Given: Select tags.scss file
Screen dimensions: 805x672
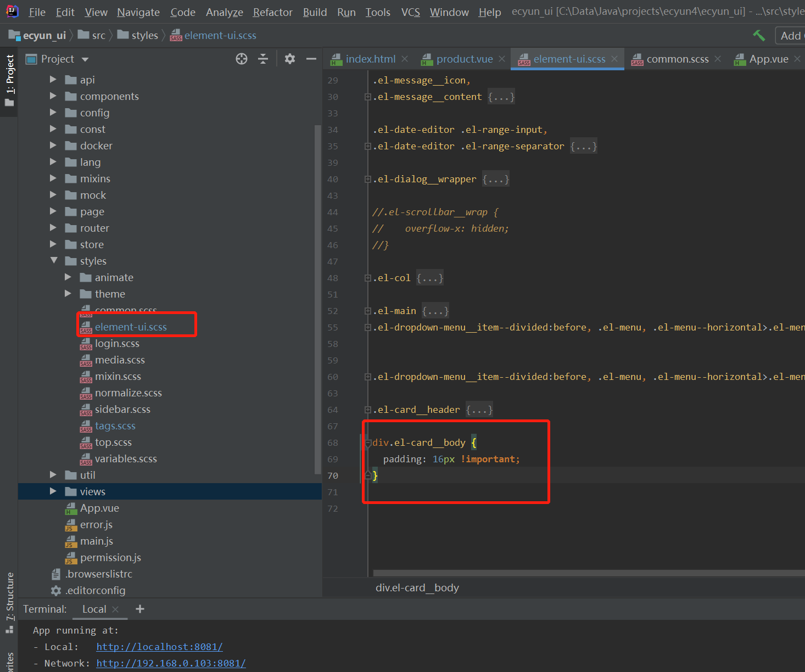Looking at the screenshot, I should coord(115,425).
